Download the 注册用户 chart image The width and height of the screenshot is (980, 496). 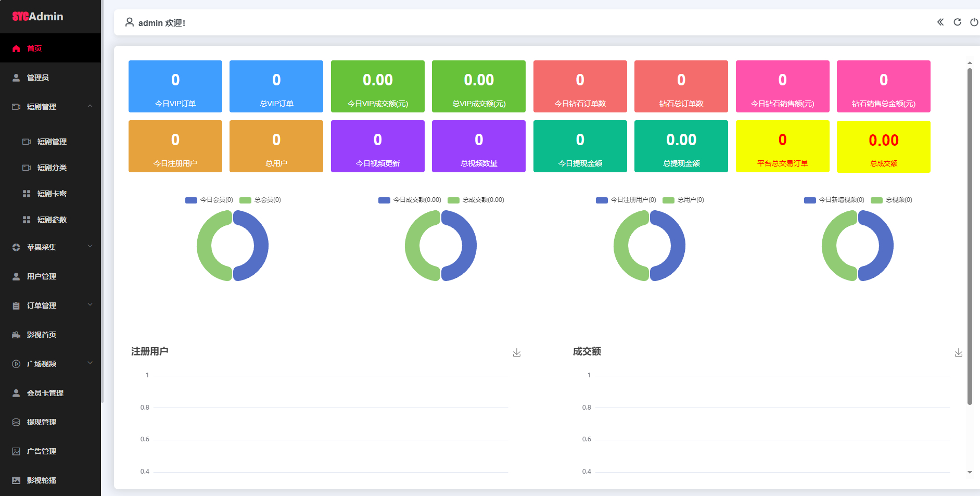click(516, 352)
